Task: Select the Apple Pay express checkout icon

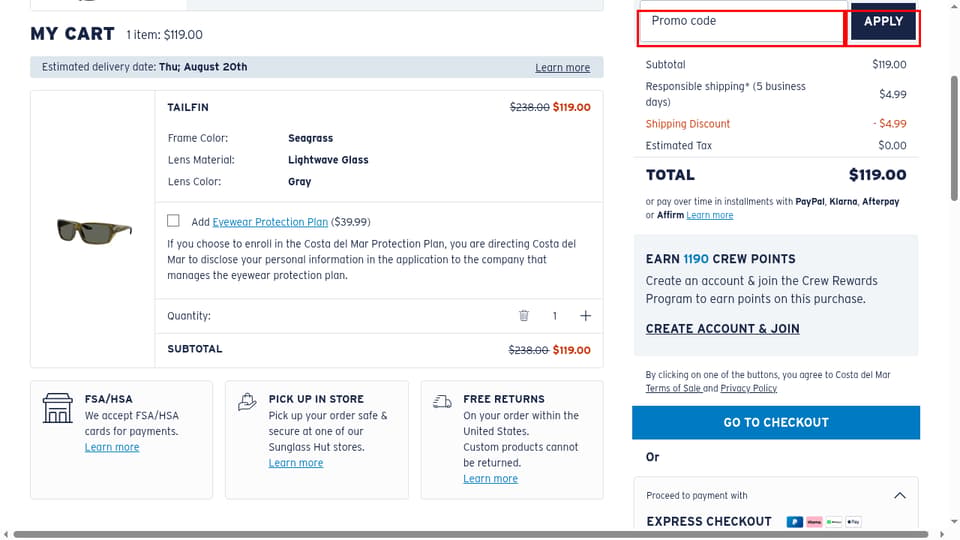Action: pyautogui.click(x=853, y=522)
